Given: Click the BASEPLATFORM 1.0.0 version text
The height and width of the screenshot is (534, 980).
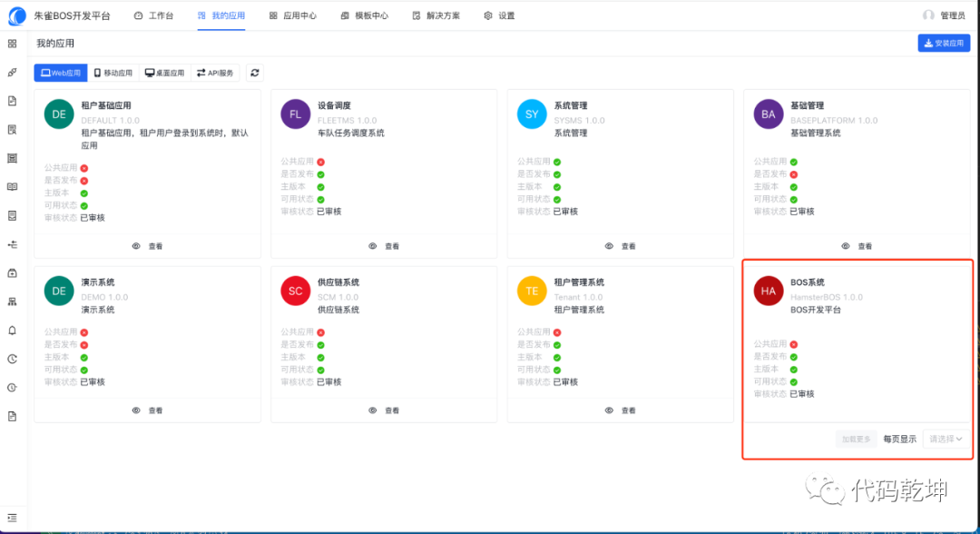Looking at the screenshot, I should tap(834, 120).
